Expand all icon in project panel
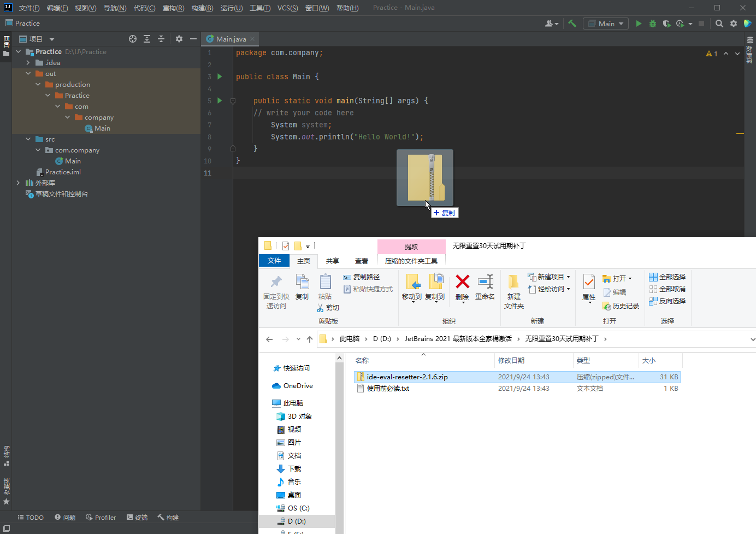 tap(147, 39)
